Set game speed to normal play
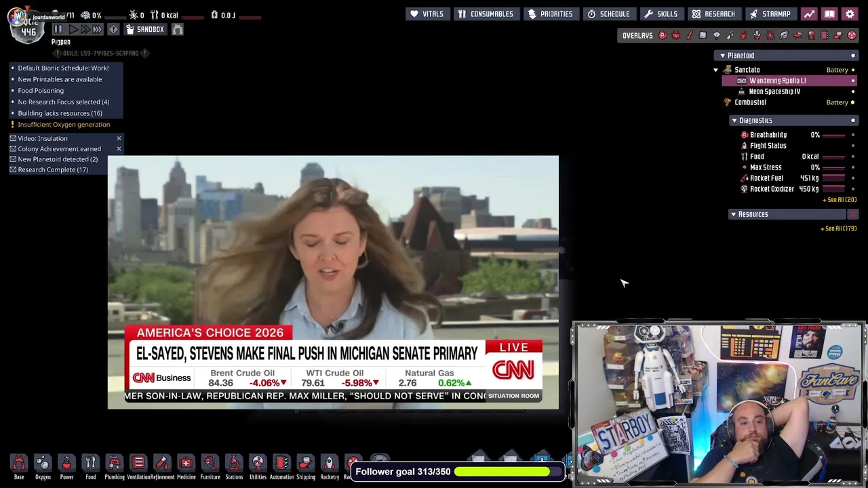The height and width of the screenshot is (488, 868). [73, 29]
